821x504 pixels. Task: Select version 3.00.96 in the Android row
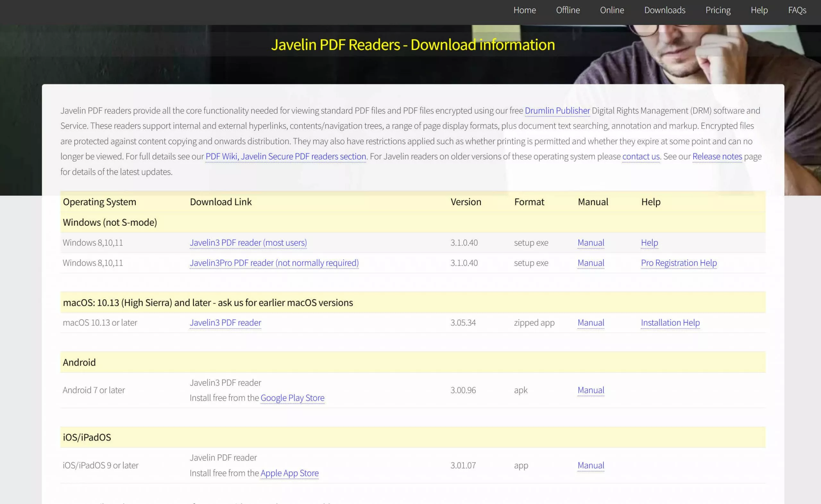463,390
